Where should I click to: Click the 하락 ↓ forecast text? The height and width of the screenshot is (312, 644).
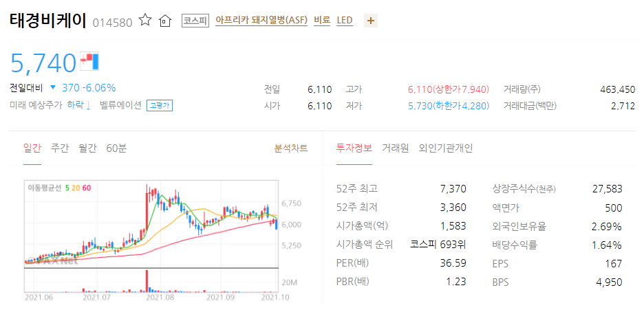coord(78,105)
